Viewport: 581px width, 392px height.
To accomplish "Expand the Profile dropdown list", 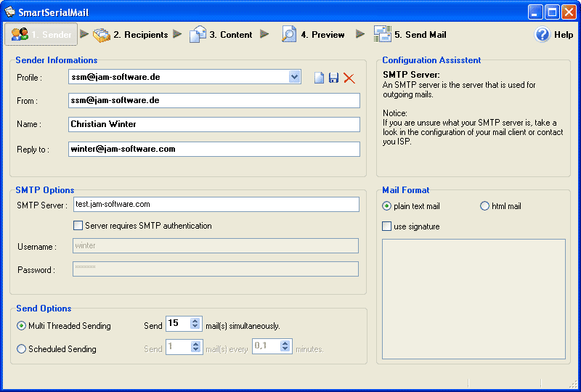I will (295, 77).
